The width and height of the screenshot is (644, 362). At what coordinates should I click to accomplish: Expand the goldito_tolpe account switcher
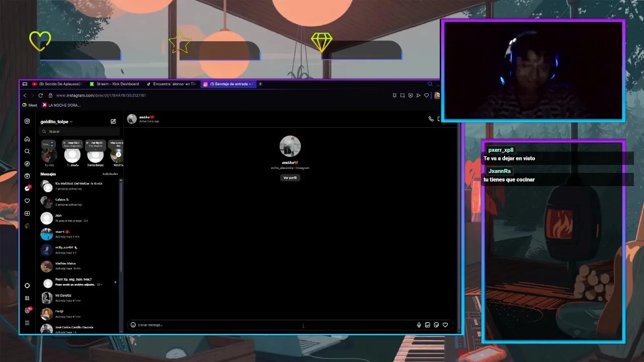coord(56,122)
